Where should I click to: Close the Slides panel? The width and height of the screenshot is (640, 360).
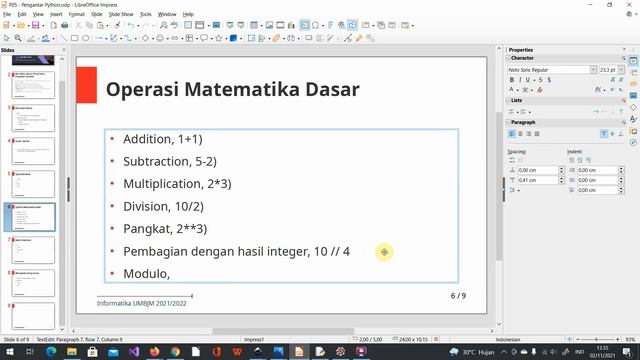pyautogui.click(x=64, y=50)
